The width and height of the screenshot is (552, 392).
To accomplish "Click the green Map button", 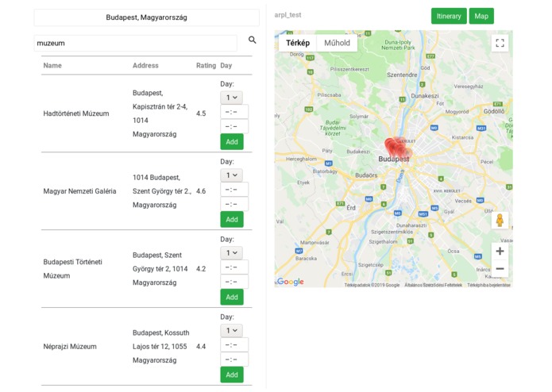I will (x=481, y=16).
